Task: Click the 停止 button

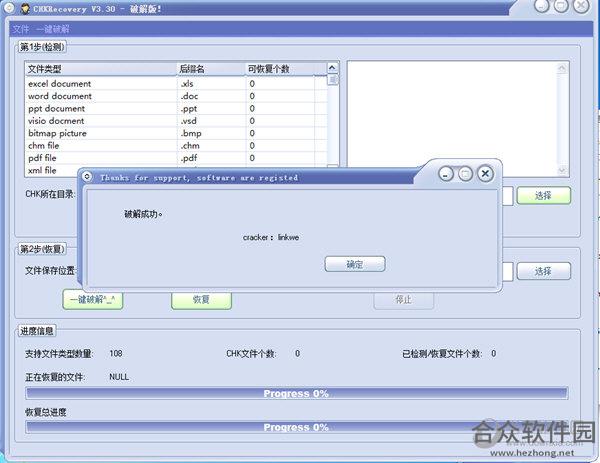Action: coord(403,300)
